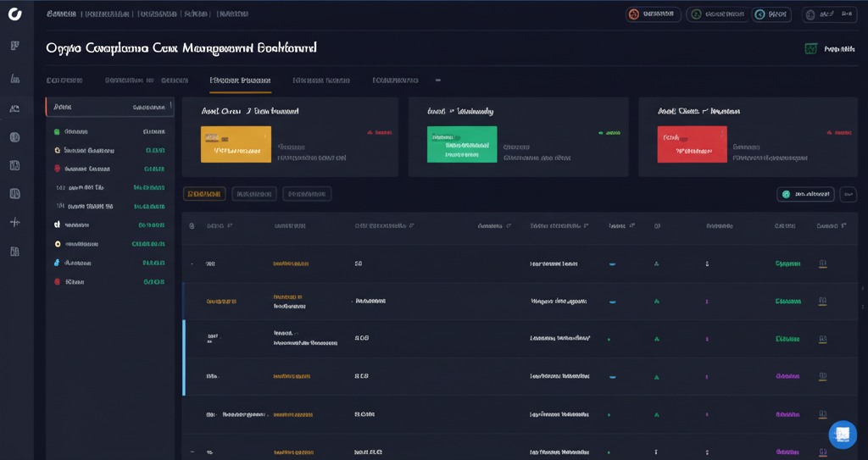The height and width of the screenshot is (460, 868).
Task: Click the green status link in the first row
Action: (787, 263)
